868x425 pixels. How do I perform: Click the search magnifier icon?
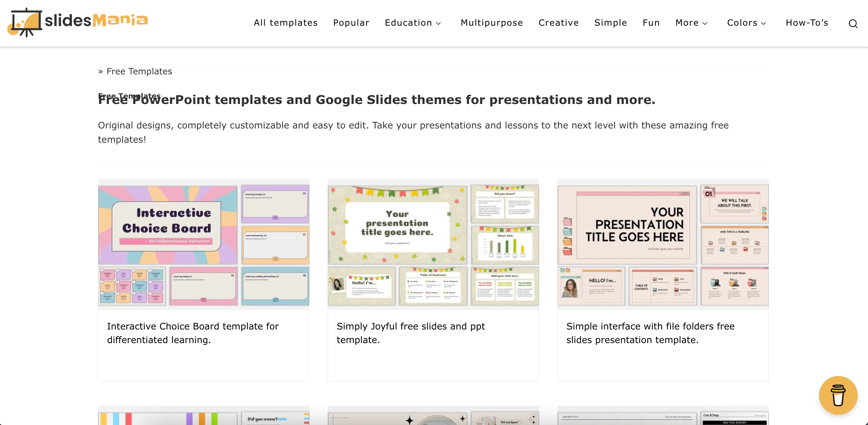pos(853,23)
